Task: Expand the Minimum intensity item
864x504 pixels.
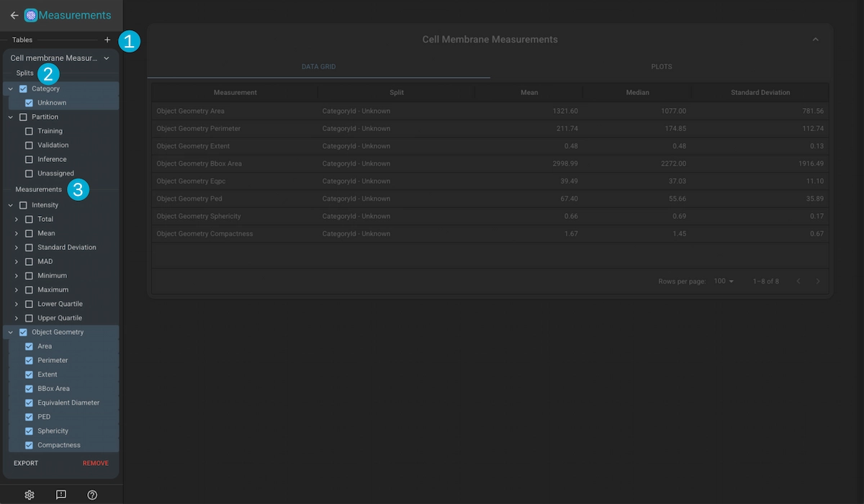Action: 17,276
